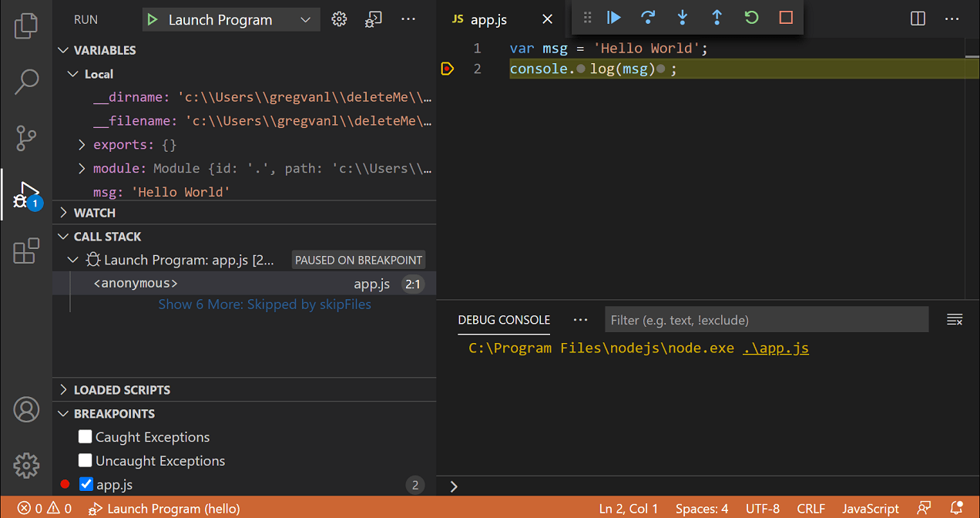Expand the exports variable
Viewport: 980px width, 518px height.
81,144
